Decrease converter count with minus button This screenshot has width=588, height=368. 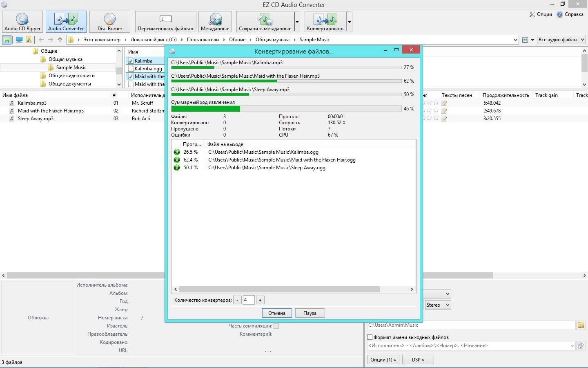coord(237,300)
